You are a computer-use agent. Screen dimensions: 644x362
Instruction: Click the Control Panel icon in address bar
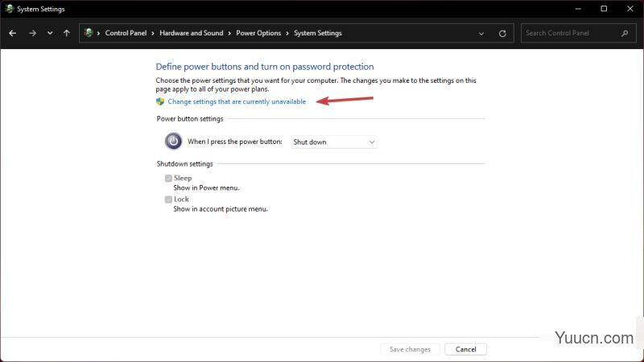click(89, 33)
